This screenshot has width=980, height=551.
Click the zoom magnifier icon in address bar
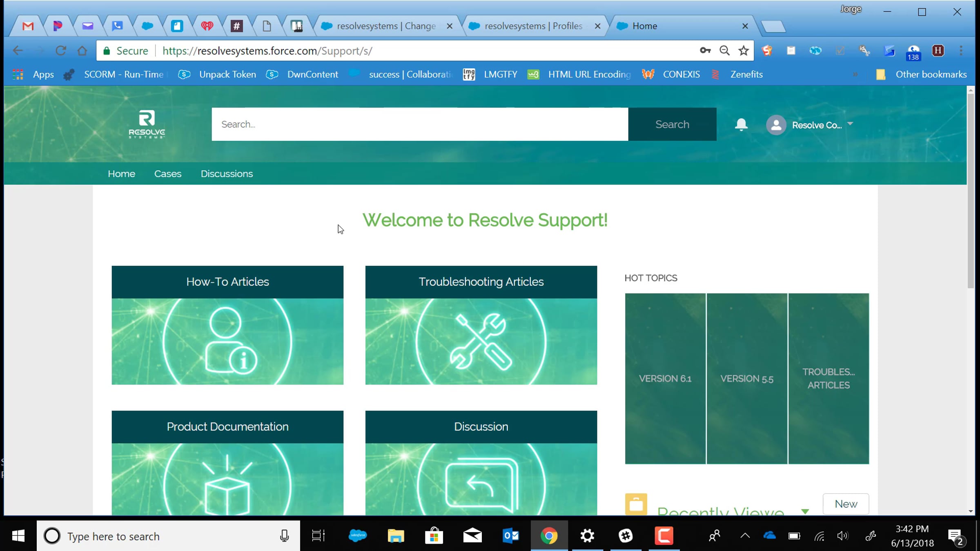coord(724,51)
